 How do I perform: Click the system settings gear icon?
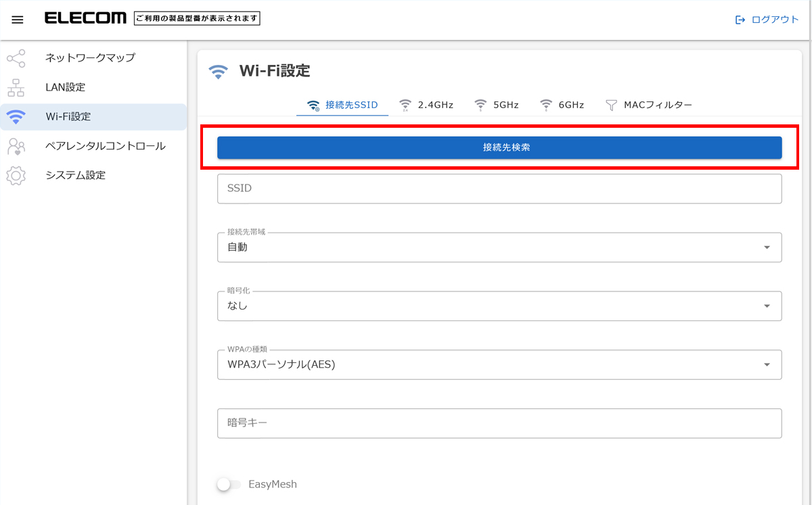click(16, 176)
